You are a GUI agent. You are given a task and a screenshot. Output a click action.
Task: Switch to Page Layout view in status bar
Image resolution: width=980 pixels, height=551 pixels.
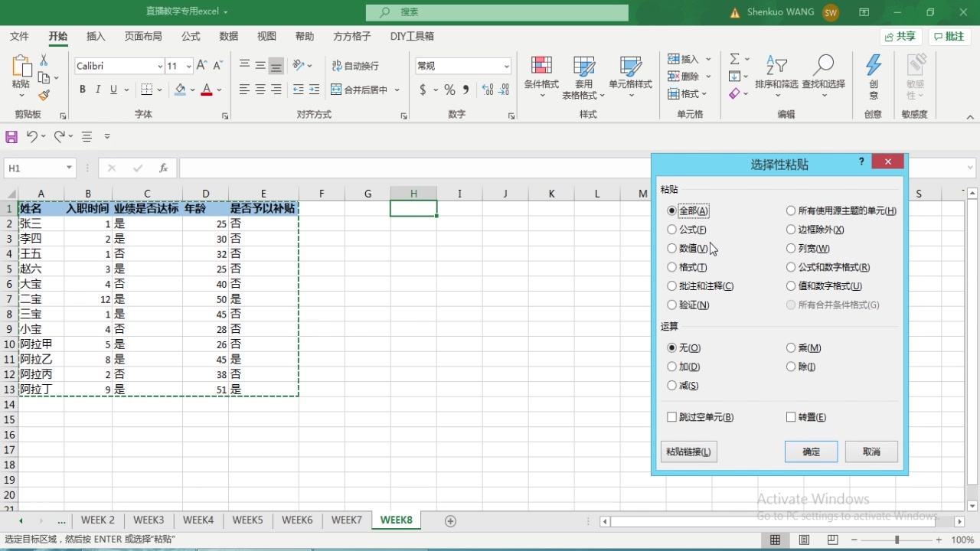click(x=804, y=540)
